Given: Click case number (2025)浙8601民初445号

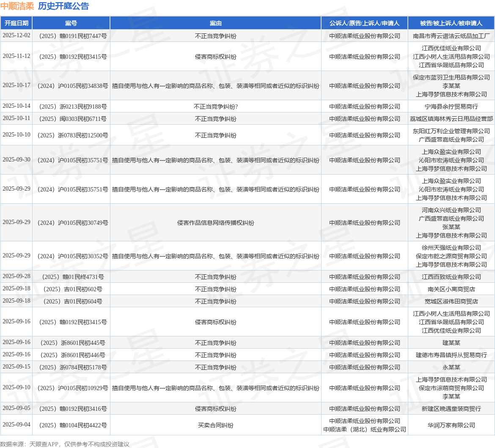Looking at the screenshot, I should click(73, 343).
